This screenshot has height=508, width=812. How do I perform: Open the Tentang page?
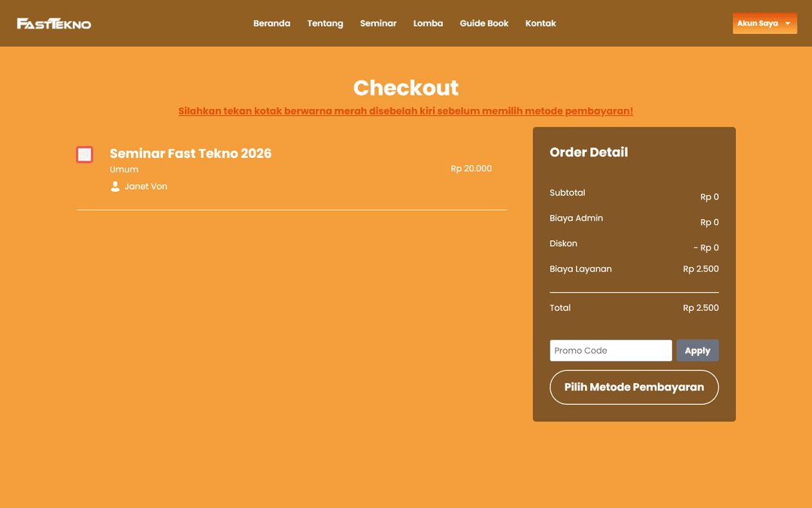tap(325, 23)
